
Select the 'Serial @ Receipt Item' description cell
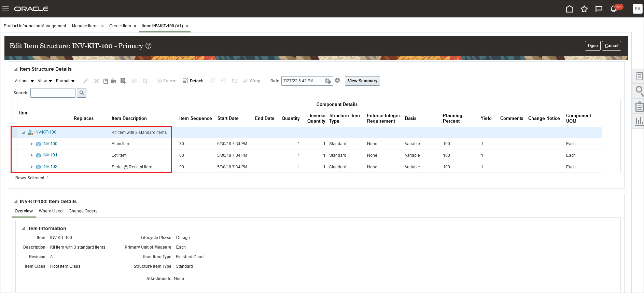tap(132, 167)
